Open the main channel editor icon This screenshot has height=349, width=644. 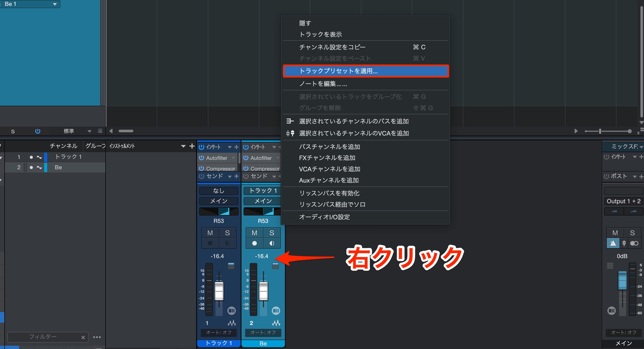point(612,311)
